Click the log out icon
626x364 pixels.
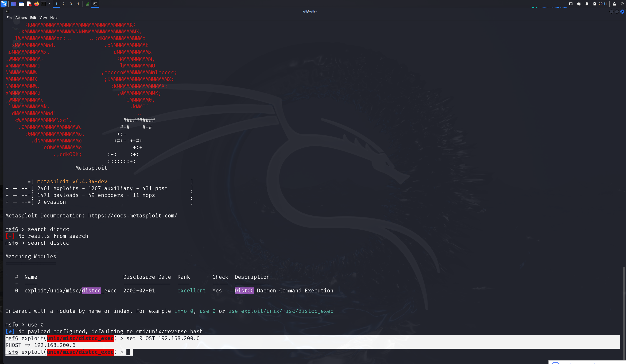622,4
